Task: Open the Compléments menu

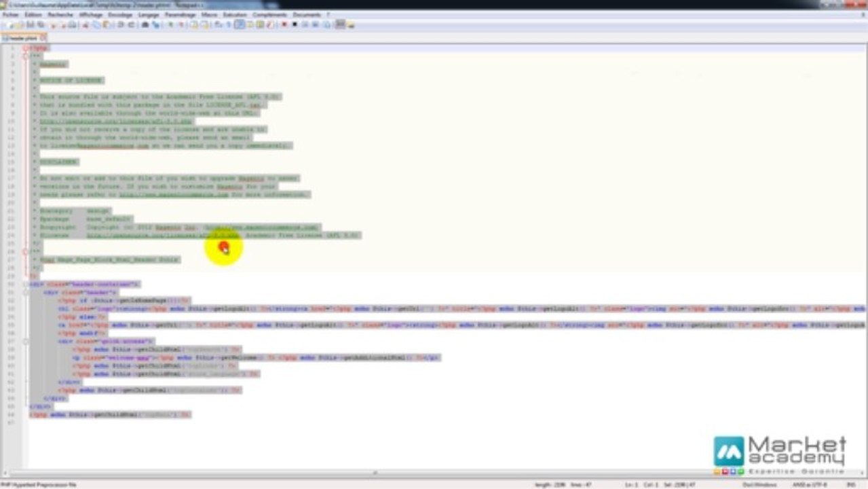Action: coord(269,14)
